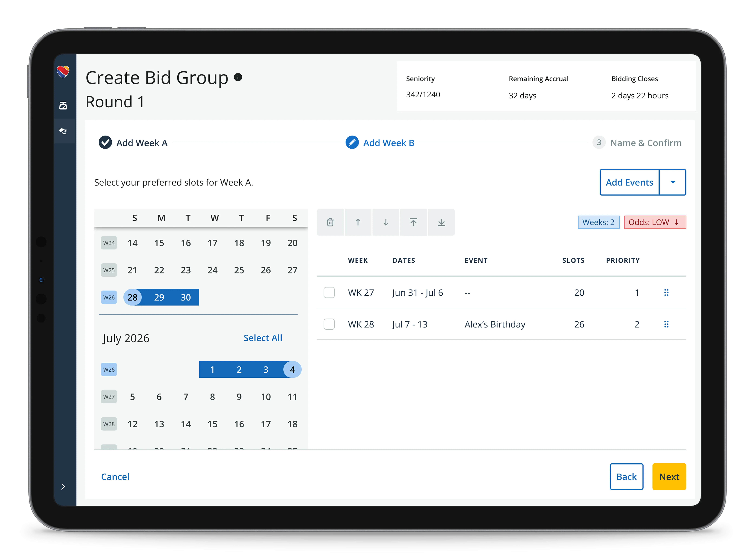
Task: Select the W28 week label
Action: click(109, 424)
